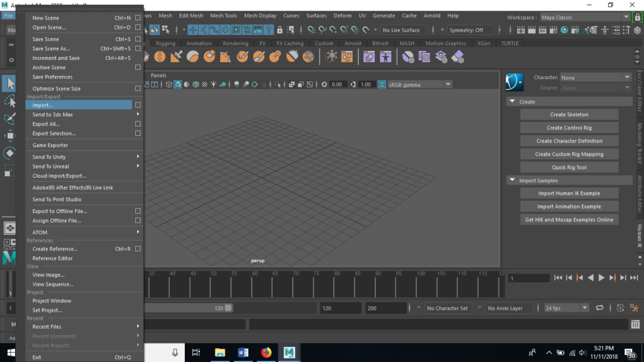The image size is (644, 362).
Task: Click the current frame field showing 1
Action: 528,278
